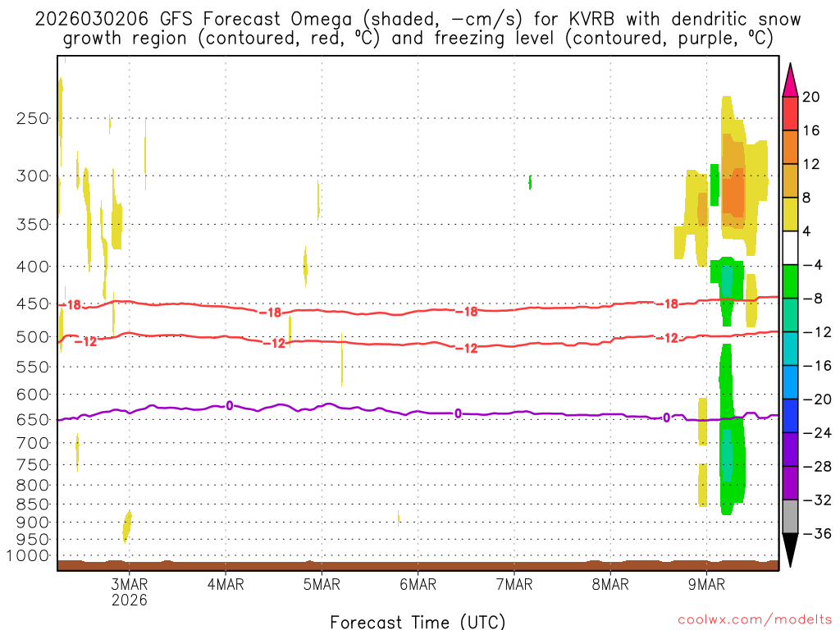Click the Forecast Time (UTC) axis title
The height and width of the screenshot is (630, 840).
coord(418,622)
